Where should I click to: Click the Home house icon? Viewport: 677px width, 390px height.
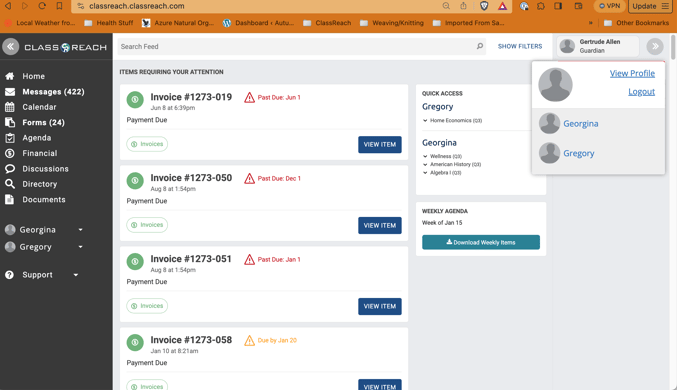click(x=9, y=76)
